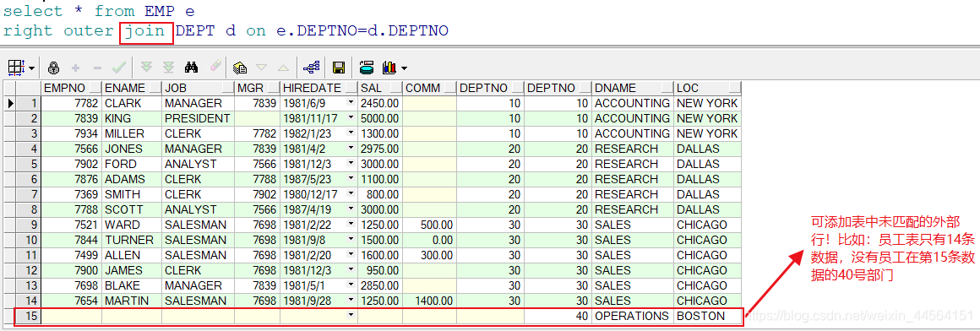Image resolution: width=980 pixels, height=331 pixels.
Task: Click the EMPNO cell 7900
Action: coord(71,270)
